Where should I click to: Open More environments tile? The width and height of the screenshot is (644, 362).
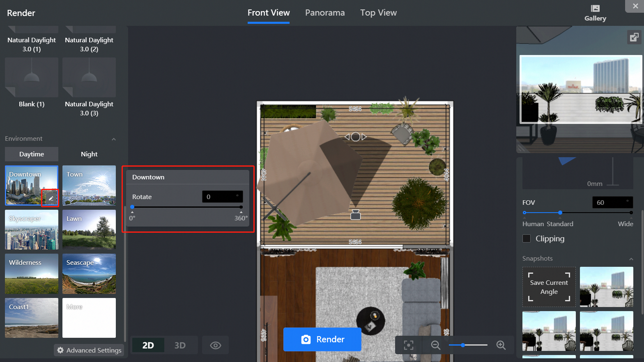tap(89, 318)
